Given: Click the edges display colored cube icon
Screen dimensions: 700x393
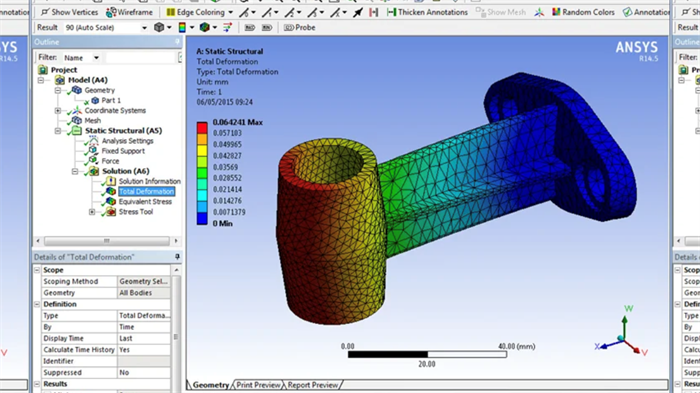Looking at the screenshot, I should pos(204,28).
